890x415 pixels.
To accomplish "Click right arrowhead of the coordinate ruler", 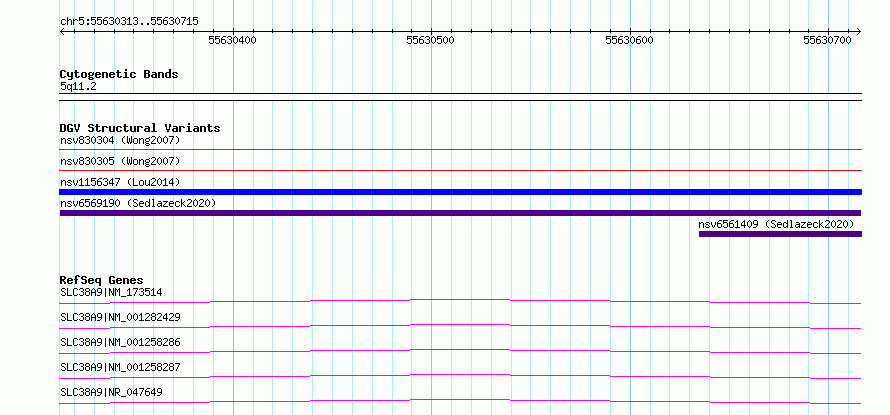I will [x=859, y=31].
